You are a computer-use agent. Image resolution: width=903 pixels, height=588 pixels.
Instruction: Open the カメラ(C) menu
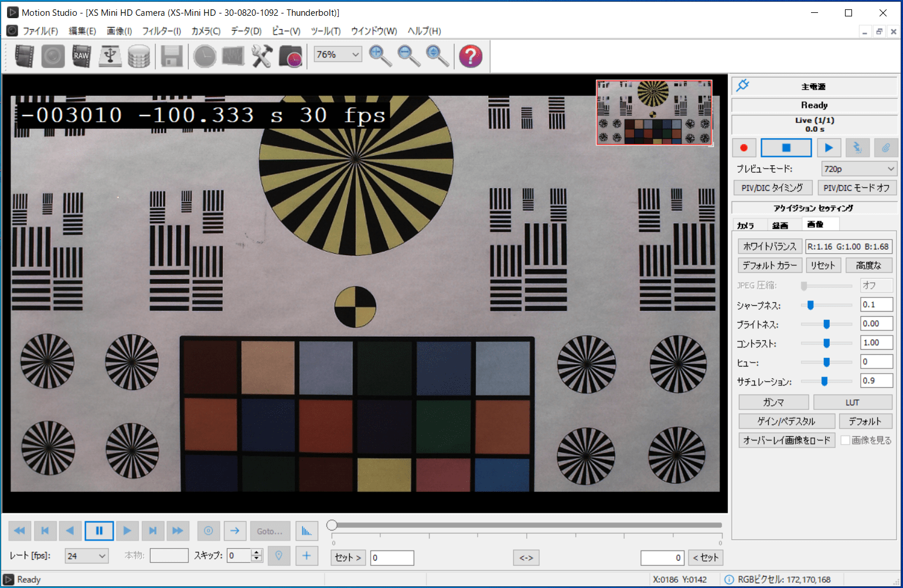[x=206, y=31]
